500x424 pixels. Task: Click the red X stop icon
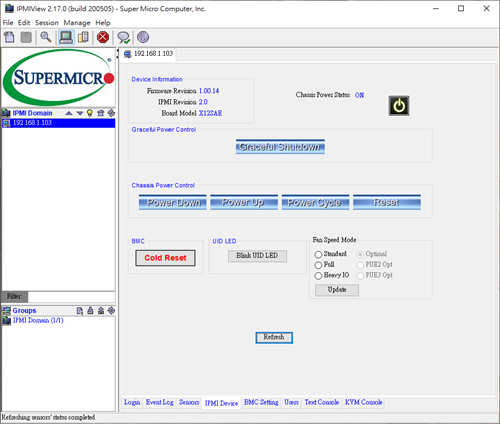tap(103, 37)
